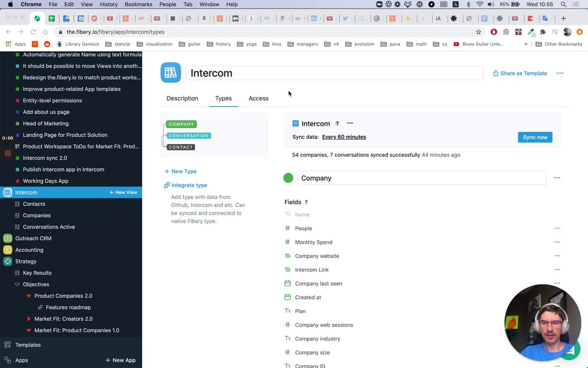Open options menu for Intercom Link field

557,270
